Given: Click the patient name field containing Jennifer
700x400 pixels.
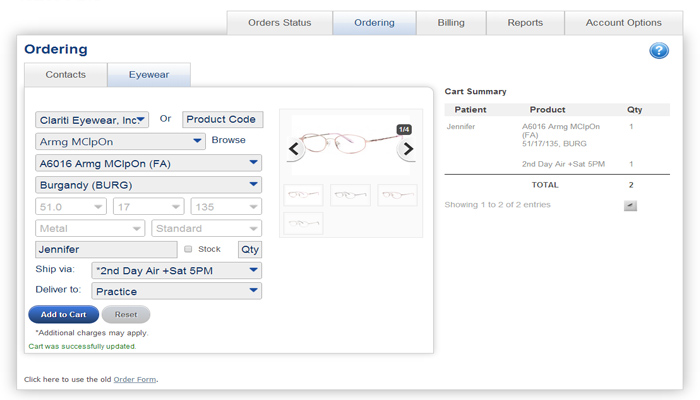Looking at the screenshot, I should [x=106, y=249].
